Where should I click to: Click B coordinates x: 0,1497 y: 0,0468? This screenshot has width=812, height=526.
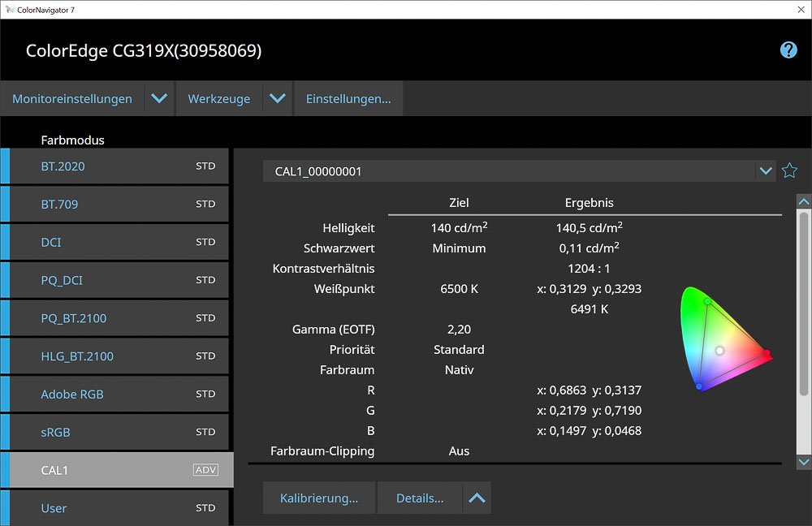[590, 431]
